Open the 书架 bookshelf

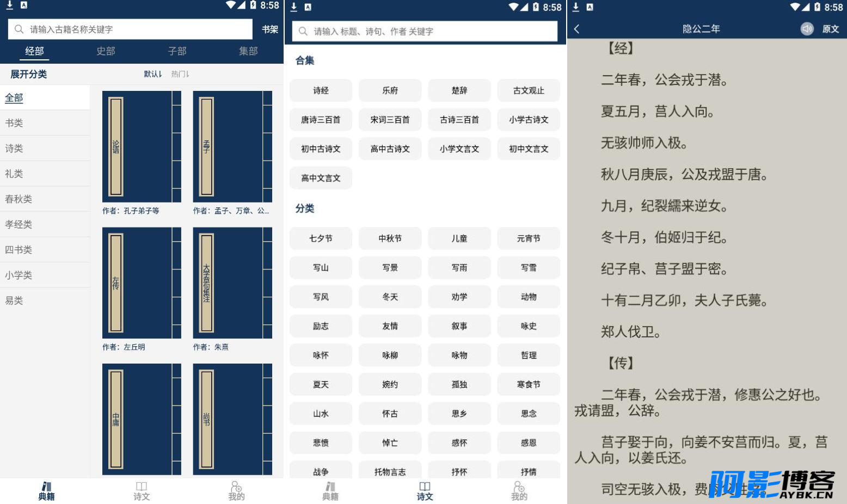pyautogui.click(x=270, y=29)
